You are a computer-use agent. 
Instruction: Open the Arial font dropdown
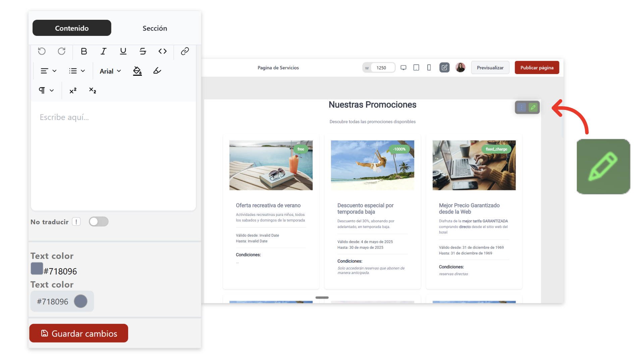(x=110, y=71)
